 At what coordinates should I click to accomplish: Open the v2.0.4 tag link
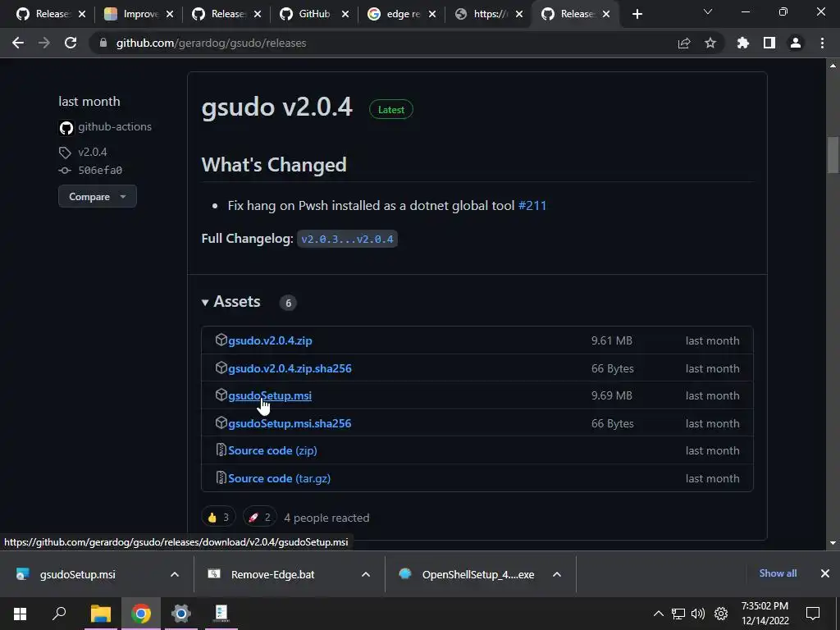pyautogui.click(x=93, y=152)
